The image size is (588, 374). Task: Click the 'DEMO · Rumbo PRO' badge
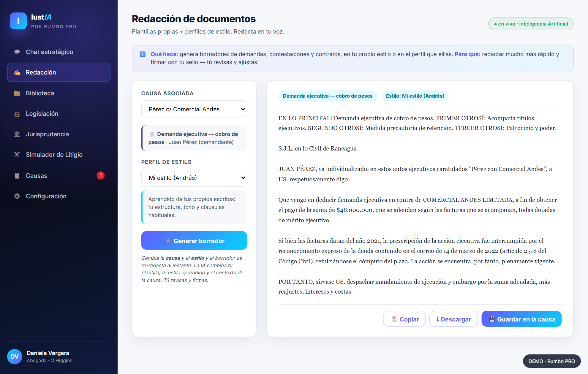[552, 361]
